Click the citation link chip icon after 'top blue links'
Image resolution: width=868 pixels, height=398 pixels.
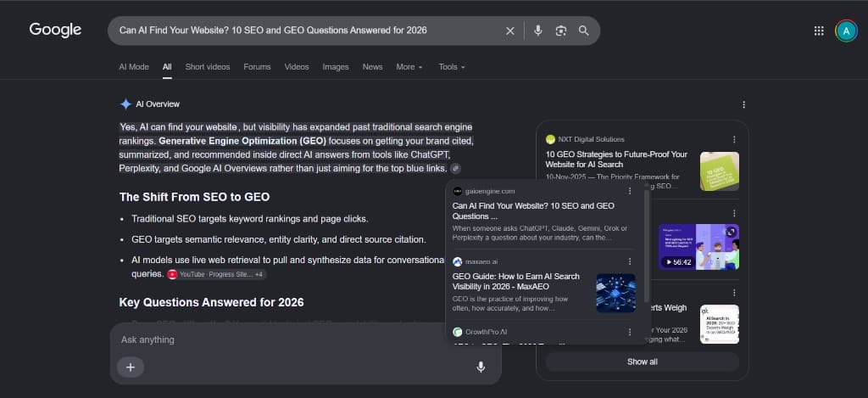tap(455, 169)
